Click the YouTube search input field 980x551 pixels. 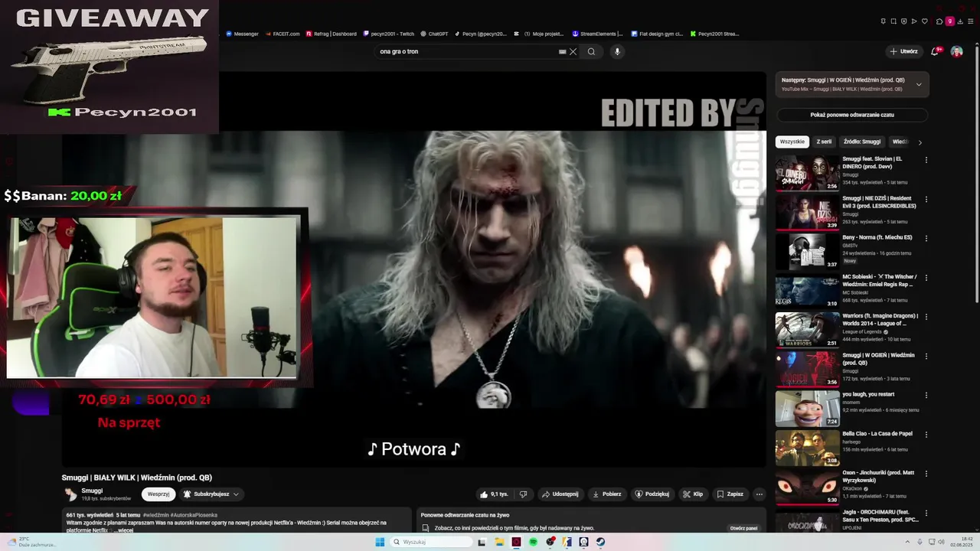pyautogui.click(x=467, y=51)
